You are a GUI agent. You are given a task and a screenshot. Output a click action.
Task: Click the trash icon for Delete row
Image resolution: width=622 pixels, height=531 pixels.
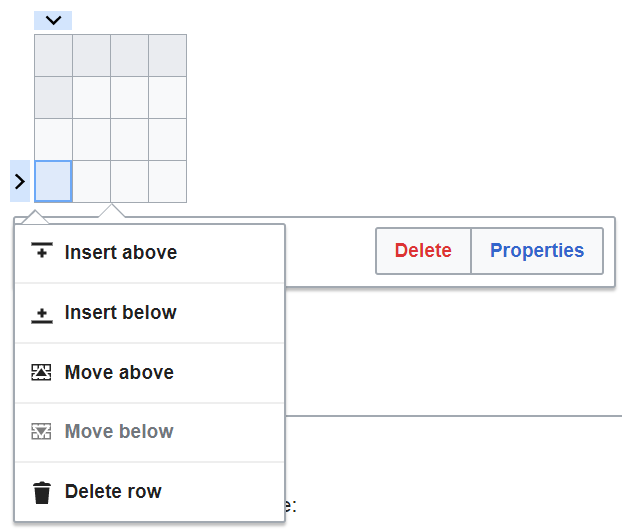[42, 492]
